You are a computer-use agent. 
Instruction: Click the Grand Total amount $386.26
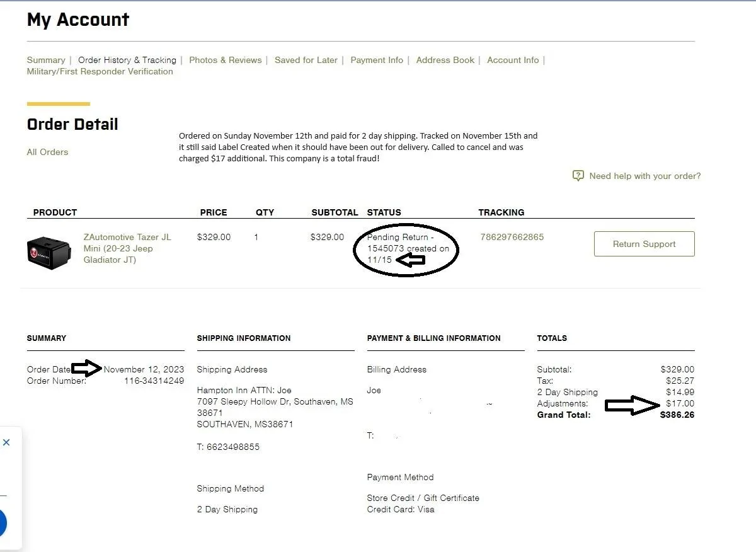(677, 415)
